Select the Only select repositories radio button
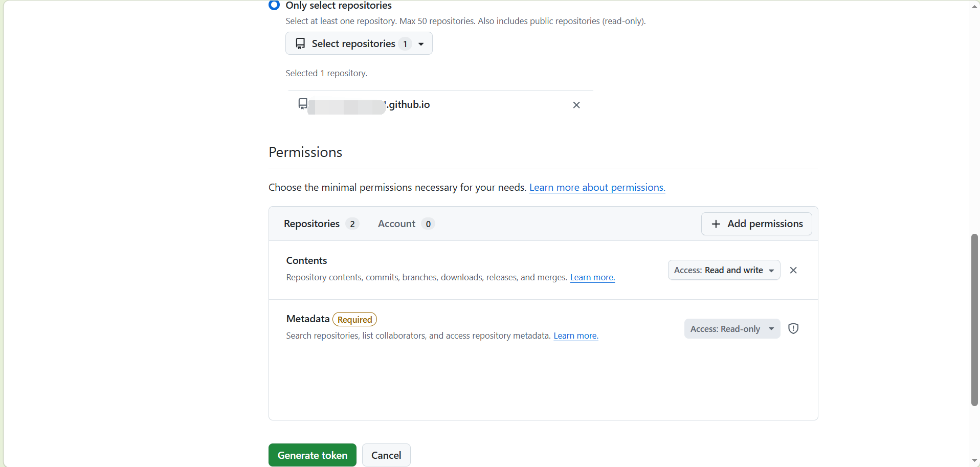Viewport: 980px width, 467px height. [274, 5]
